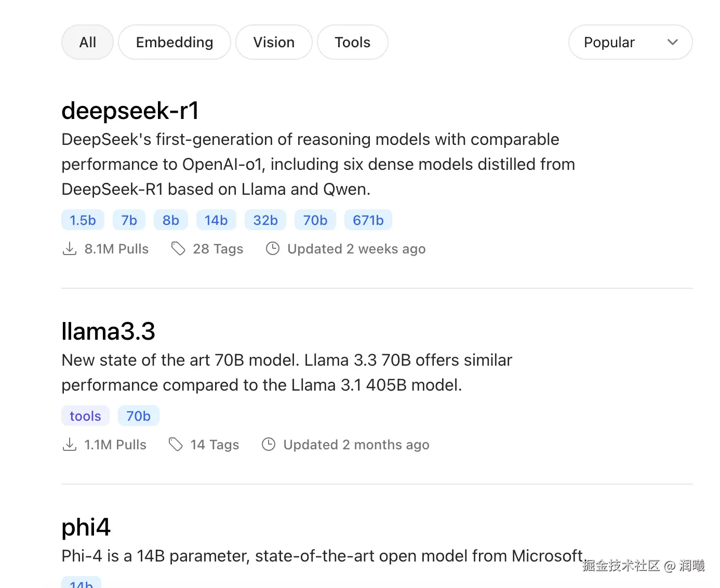720x588 pixels.
Task: Click the download icon beside 1.1M Pulls
Action: coord(70,445)
